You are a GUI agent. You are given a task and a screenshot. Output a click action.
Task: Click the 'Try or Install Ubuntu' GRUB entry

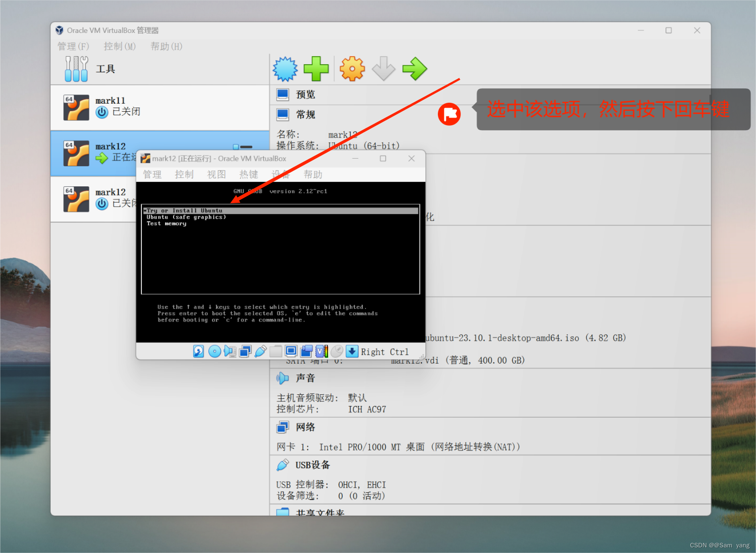(280, 210)
